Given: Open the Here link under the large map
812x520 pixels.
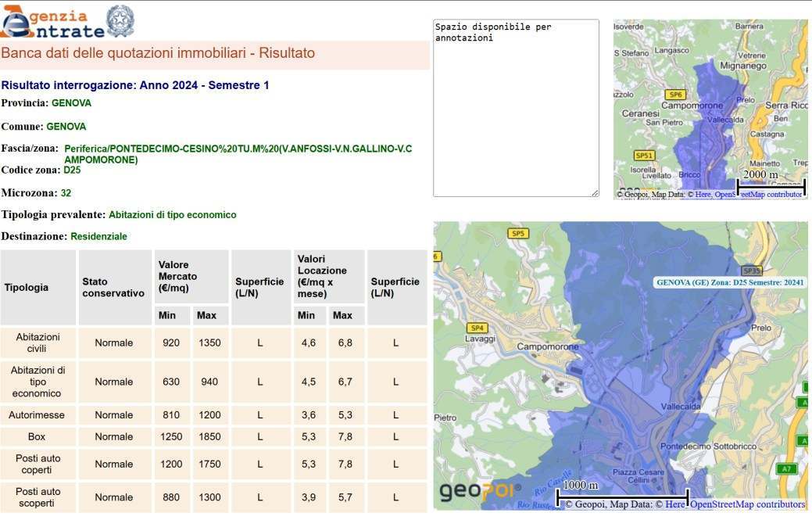Looking at the screenshot, I should pyautogui.click(x=674, y=504).
